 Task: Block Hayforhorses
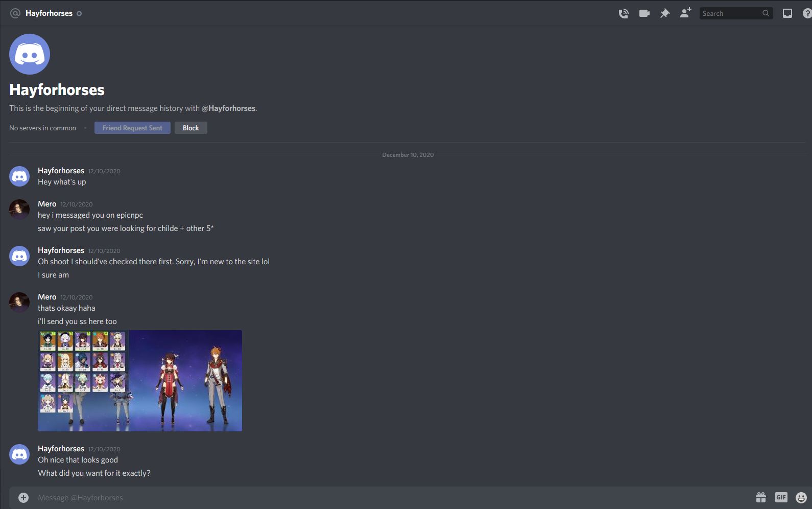tap(191, 128)
